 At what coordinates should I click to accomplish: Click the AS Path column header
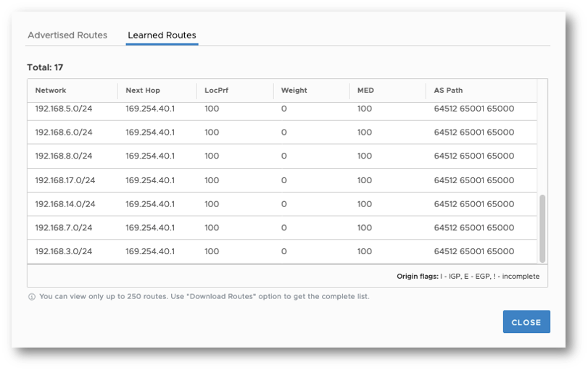click(x=449, y=91)
